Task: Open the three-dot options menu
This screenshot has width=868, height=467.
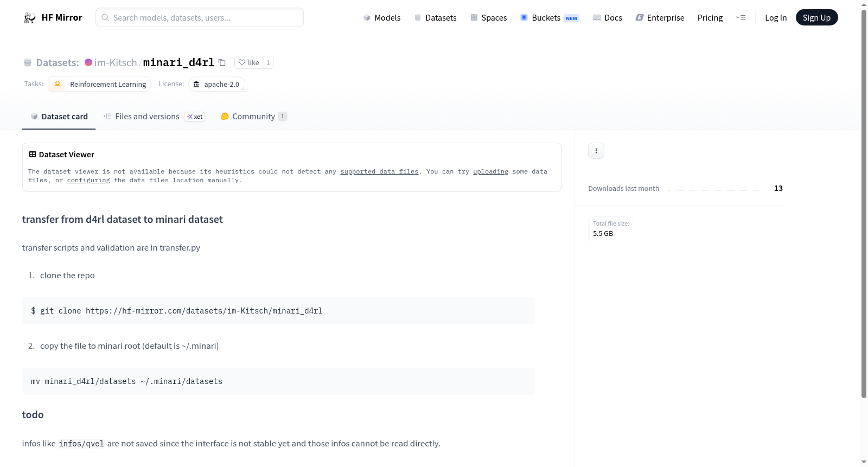Action: tap(596, 151)
